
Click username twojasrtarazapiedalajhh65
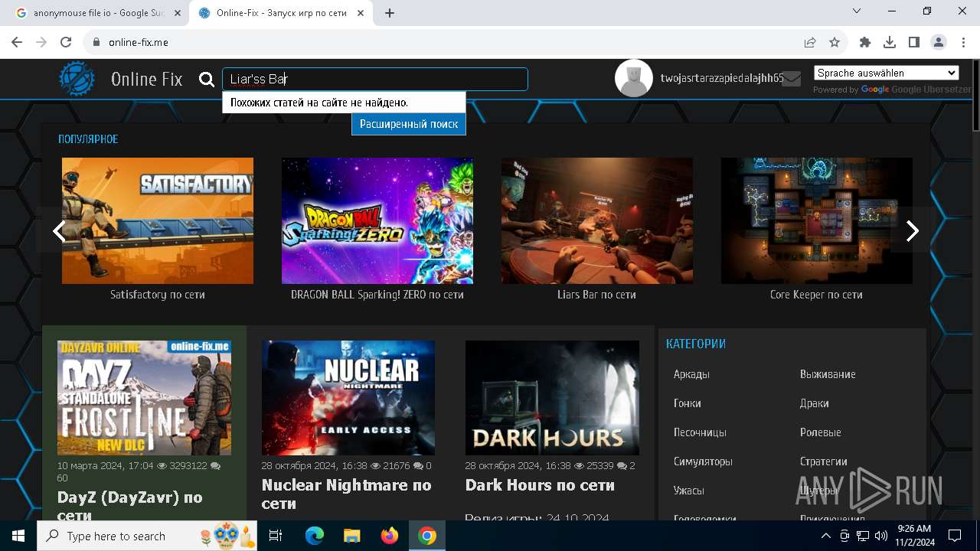coord(722,78)
